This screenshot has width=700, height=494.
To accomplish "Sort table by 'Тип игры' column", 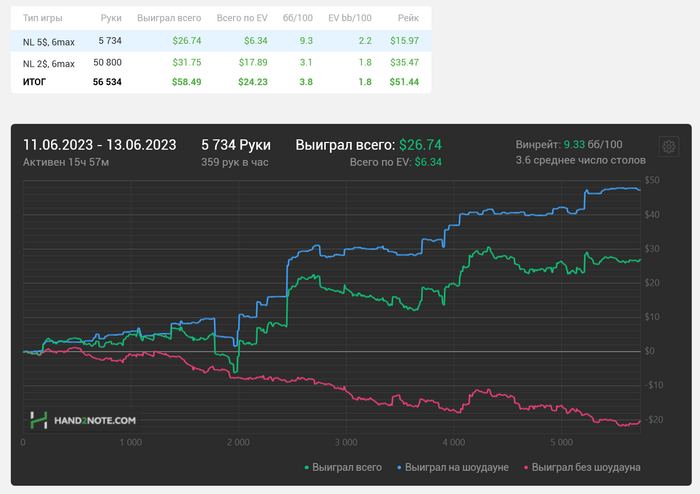I will point(42,18).
